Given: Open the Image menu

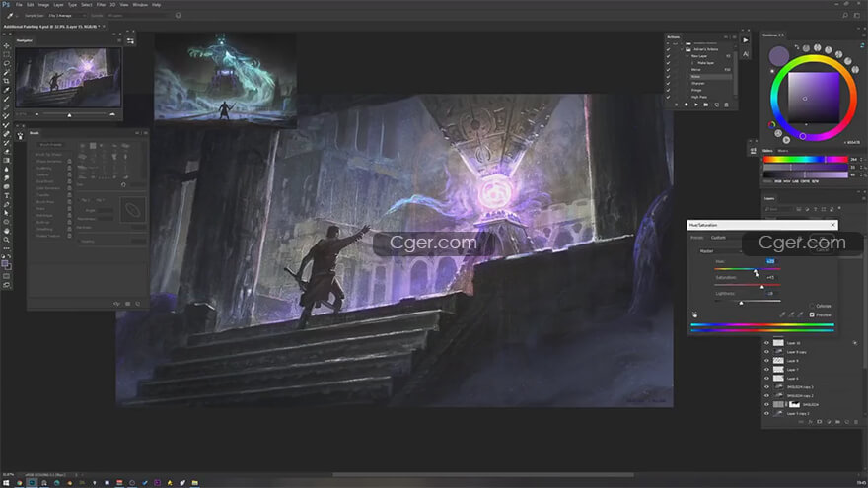Looking at the screenshot, I should point(43,4).
